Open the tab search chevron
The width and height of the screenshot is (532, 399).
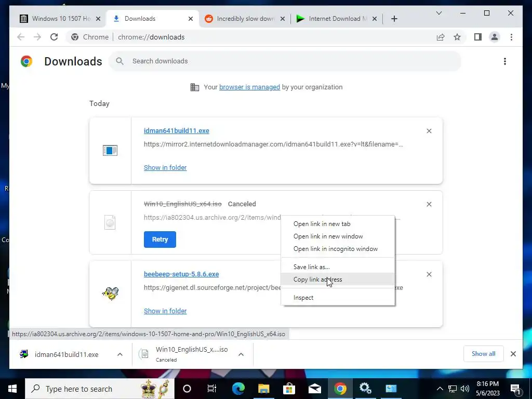point(438,13)
